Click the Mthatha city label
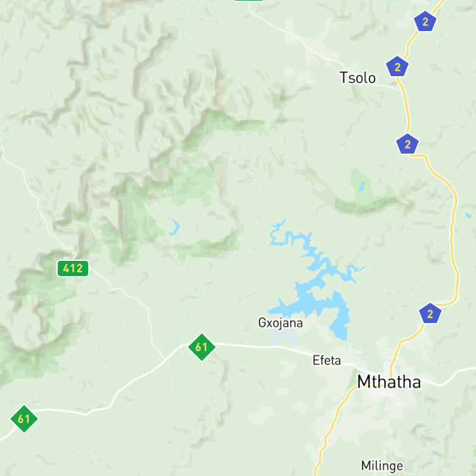 (389, 381)
